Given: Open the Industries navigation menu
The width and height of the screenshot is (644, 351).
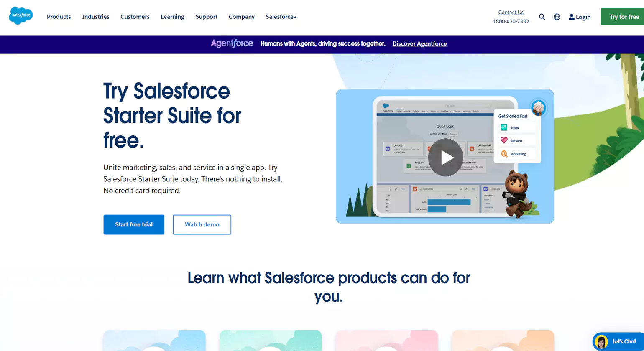Looking at the screenshot, I should (x=95, y=17).
